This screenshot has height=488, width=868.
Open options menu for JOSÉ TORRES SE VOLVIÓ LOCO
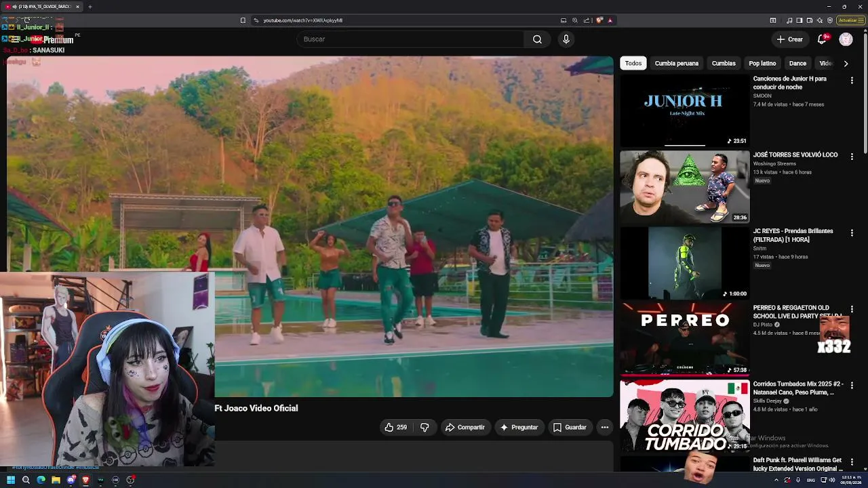coord(852,157)
